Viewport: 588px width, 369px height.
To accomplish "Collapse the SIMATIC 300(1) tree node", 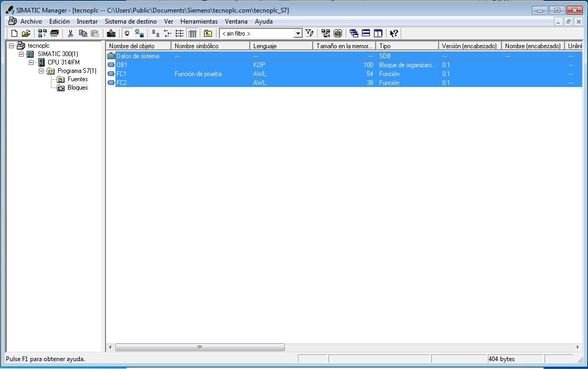I will click(22, 54).
